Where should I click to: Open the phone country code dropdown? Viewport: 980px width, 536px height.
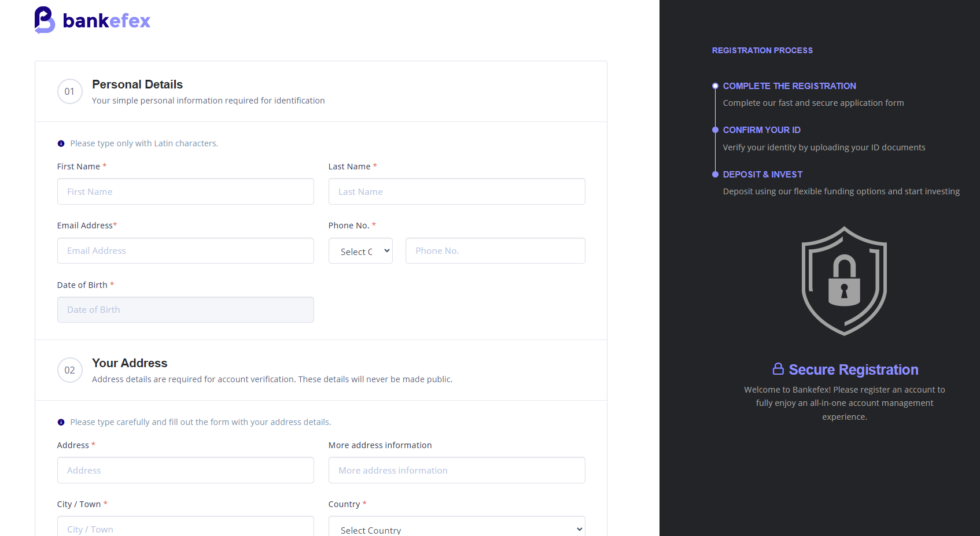click(360, 251)
